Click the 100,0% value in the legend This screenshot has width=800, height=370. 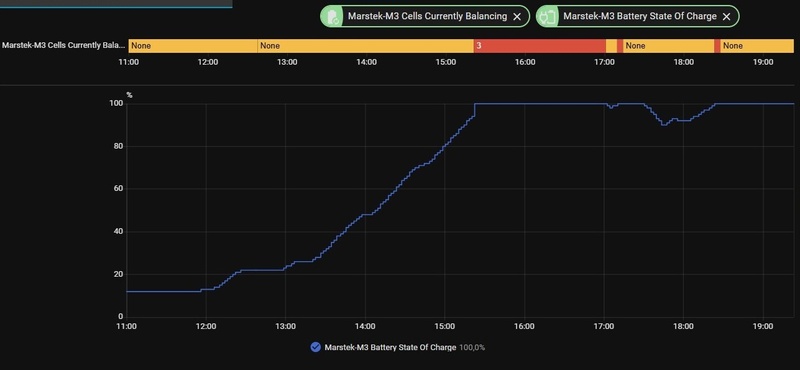pyautogui.click(x=472, y=348)
